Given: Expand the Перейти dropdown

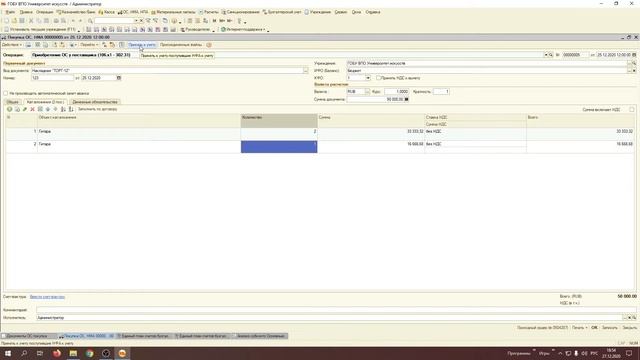Looking at the screenshot, I should point(89,45).
